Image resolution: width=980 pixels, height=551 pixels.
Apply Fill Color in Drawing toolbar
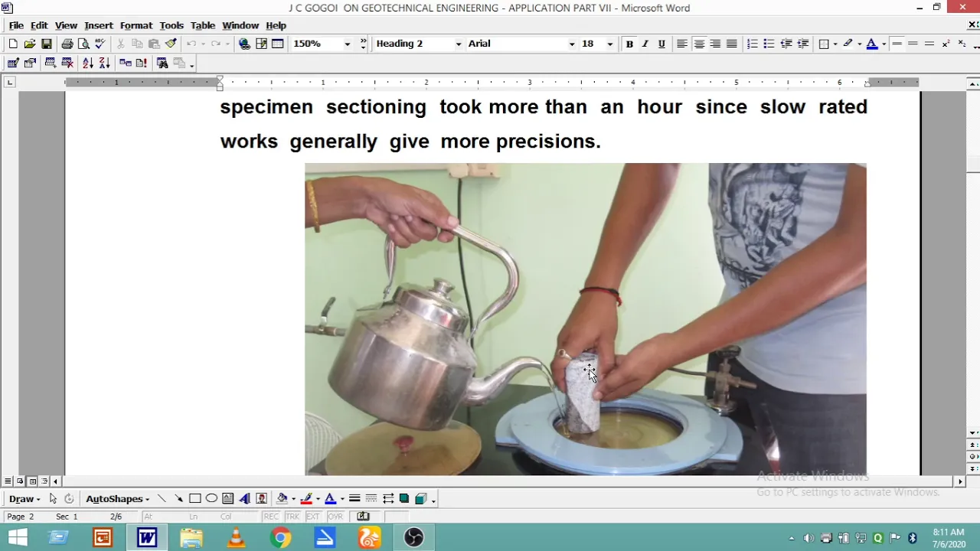pos(282,498)
